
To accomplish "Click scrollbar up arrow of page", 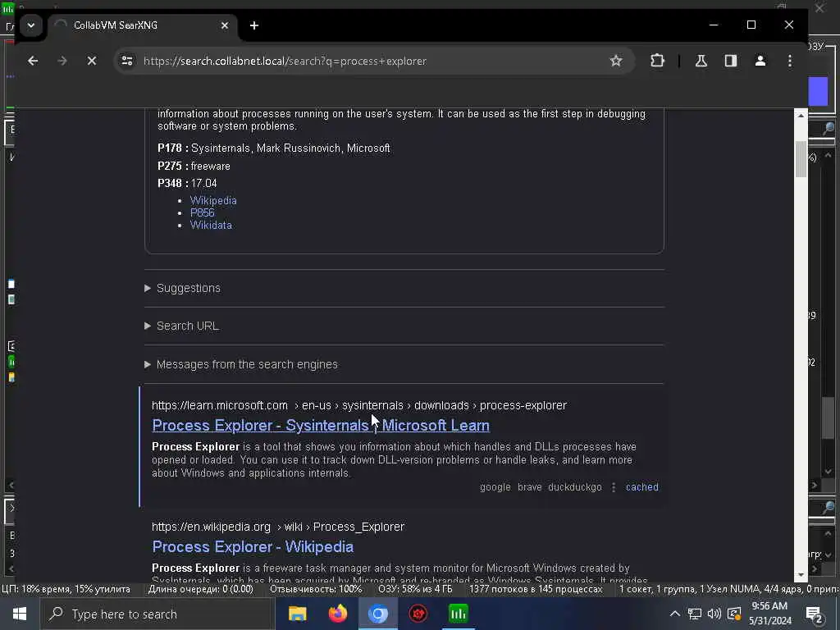I will pyautogui.click(x=801, y=115).
